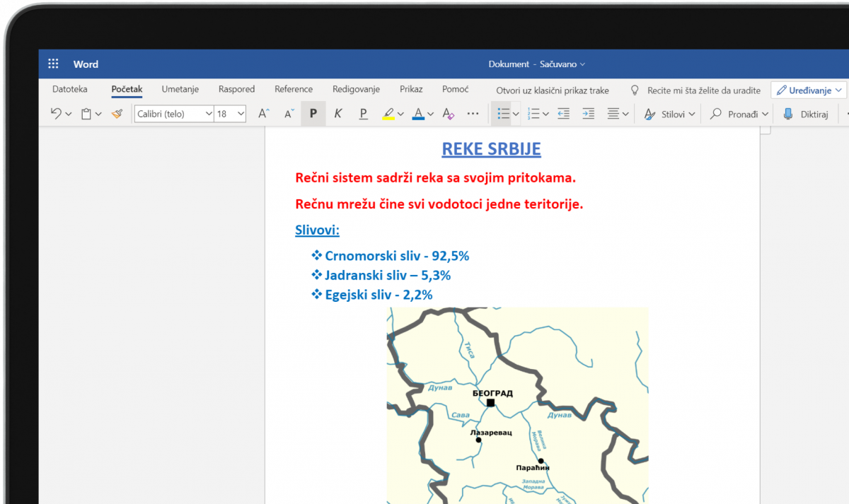Apply bold formatting with the P icon
This screenshot has width=849, height=504.
coord(313,113)
